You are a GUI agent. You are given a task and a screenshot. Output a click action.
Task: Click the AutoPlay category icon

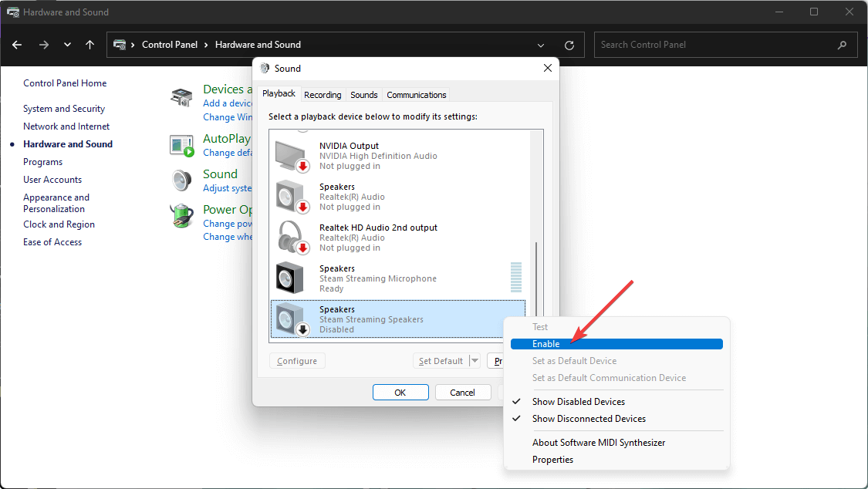coord(181,146)
